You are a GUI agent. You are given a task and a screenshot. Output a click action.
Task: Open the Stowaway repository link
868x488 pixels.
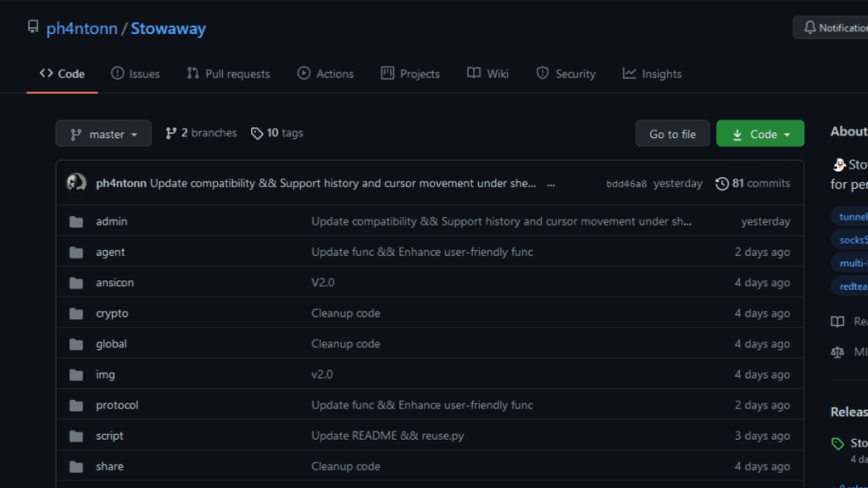pyautogui.click(x=169, y=28)
